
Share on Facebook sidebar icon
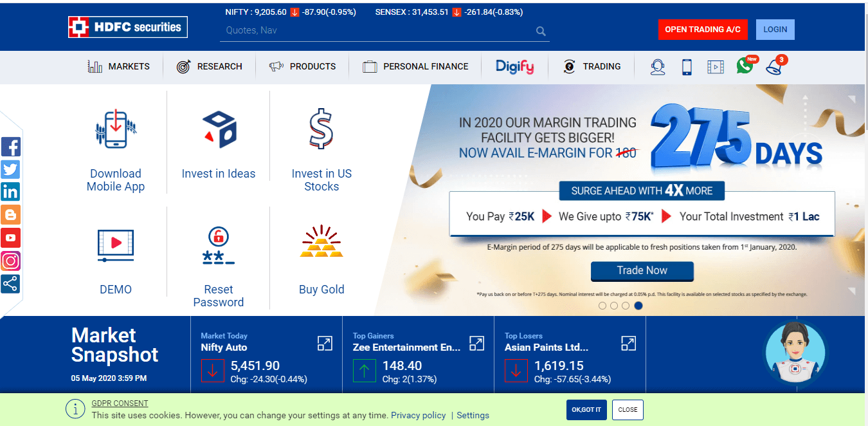pos(10,147)
